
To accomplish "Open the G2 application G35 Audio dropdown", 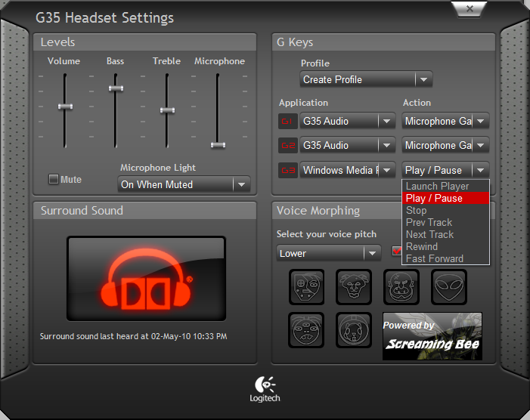I will tap(348, 146).
